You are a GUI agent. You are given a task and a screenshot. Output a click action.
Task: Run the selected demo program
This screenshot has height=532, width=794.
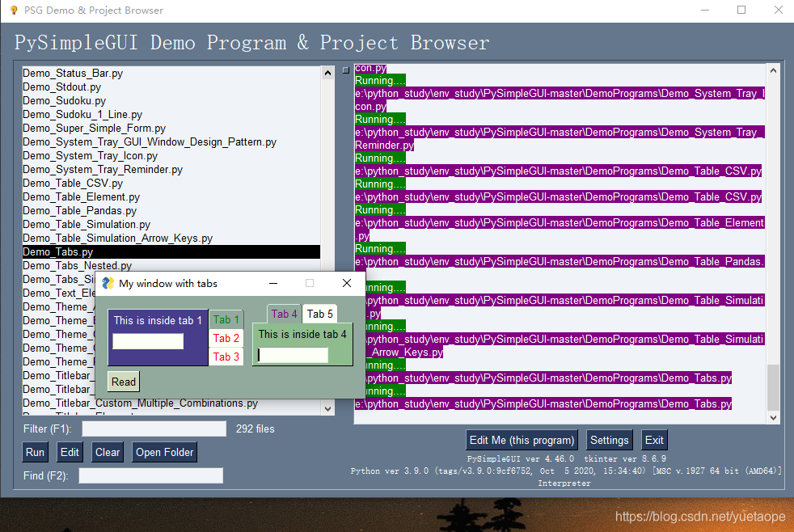35,452
